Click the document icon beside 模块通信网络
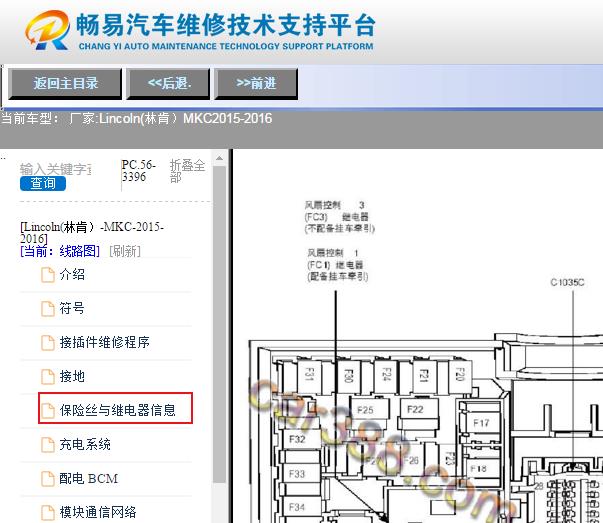Screen dimensions: 603x523 [48, 512]
